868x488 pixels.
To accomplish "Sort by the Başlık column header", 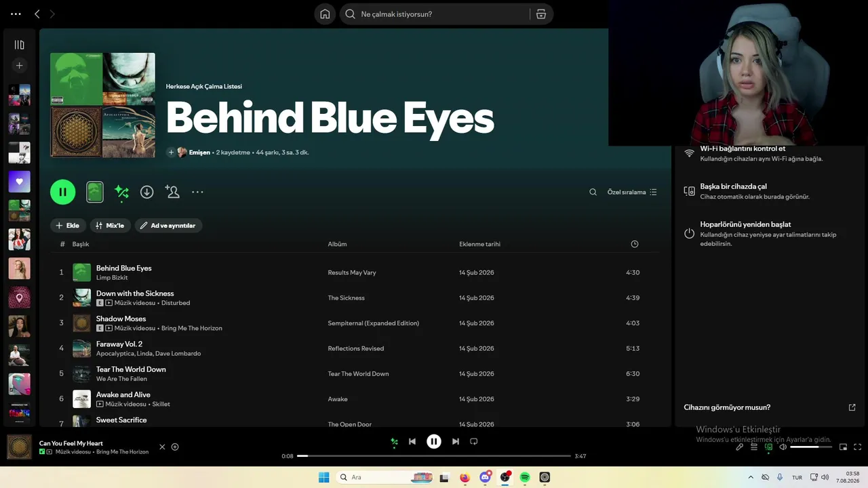I will (x=81, y=244).
